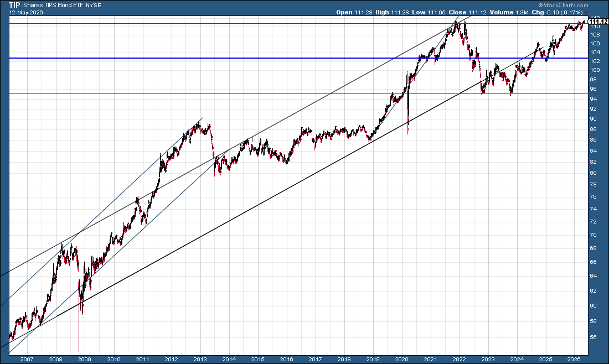The height and width of the screenshot is (364, 609).
Task: Click the 56 price axis label
Action: (593, 337)
